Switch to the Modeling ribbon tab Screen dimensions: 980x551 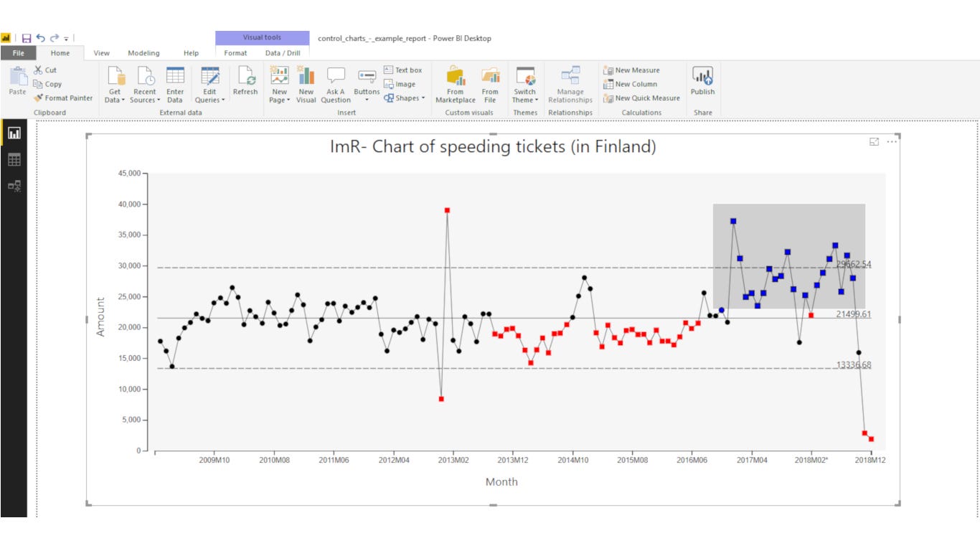143,52
